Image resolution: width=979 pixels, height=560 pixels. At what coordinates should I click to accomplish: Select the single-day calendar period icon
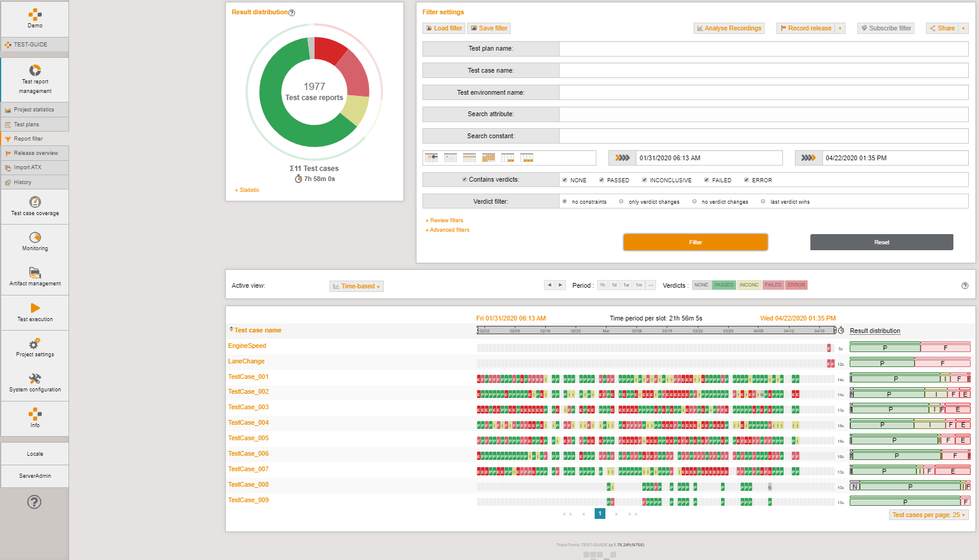(x=450, y=157)
